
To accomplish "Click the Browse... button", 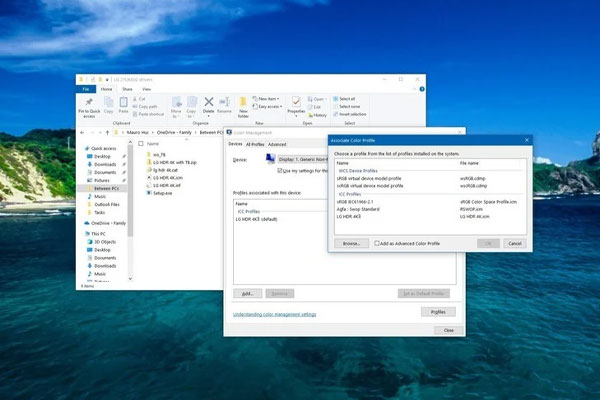I will tap(351, 243).
